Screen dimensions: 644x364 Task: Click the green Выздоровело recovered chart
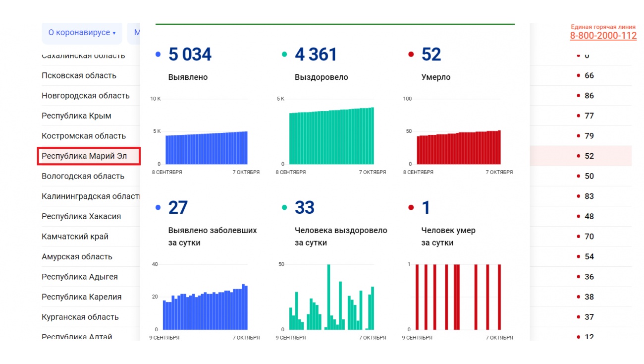tap(331, 136)
